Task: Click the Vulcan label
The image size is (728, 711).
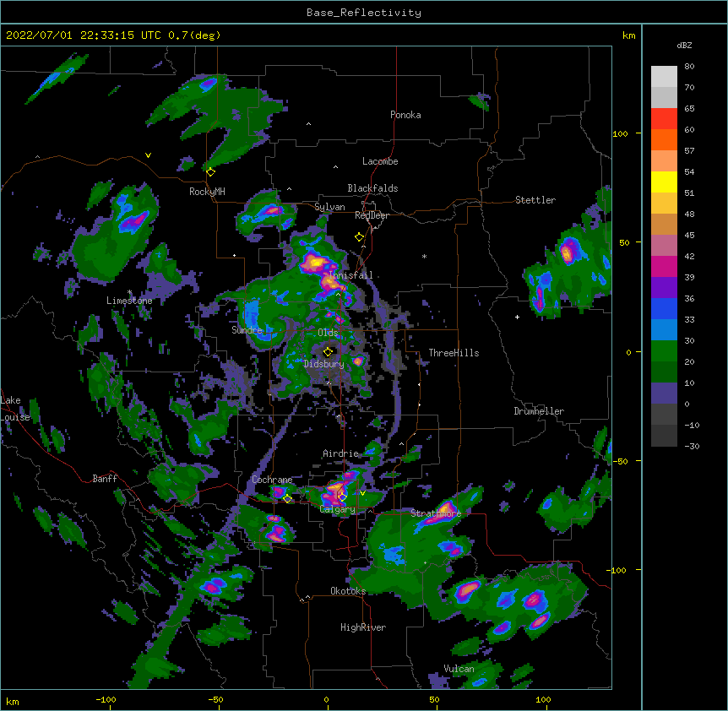Action: (x=459, y=669)
